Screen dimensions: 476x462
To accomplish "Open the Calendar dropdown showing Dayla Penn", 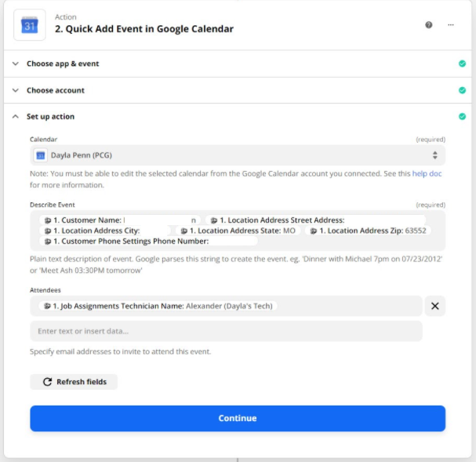I will click(238, 155).
